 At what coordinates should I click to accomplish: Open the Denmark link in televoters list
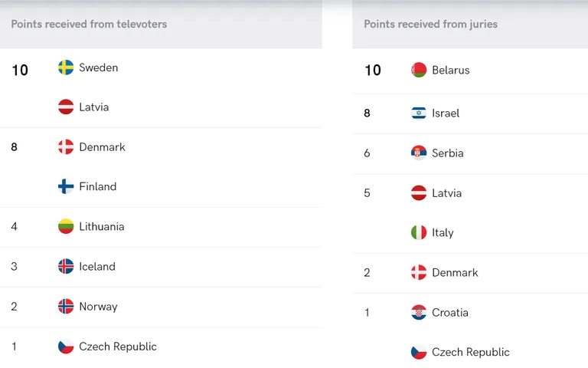pyautogui.click(x=102, y=147)
